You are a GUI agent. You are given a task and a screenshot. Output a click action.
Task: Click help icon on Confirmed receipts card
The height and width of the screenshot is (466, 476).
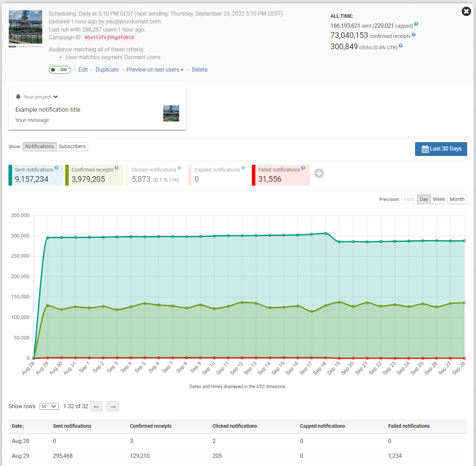coord(117,168)
